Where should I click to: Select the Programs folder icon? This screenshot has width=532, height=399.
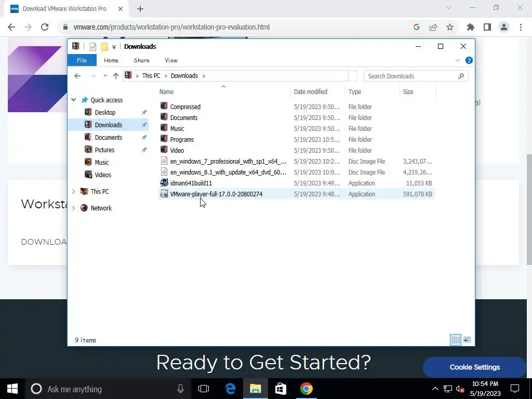164,139
